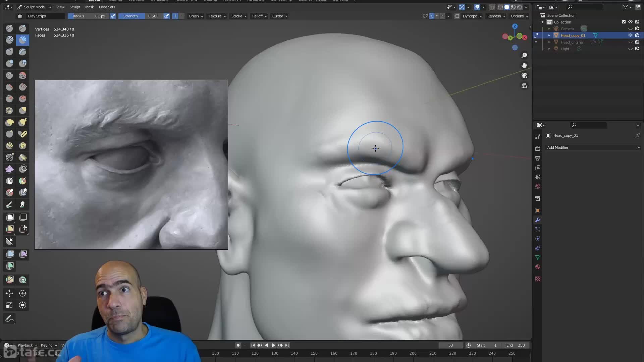
Task: Open the Mask menu
Action: coord(90,7)
